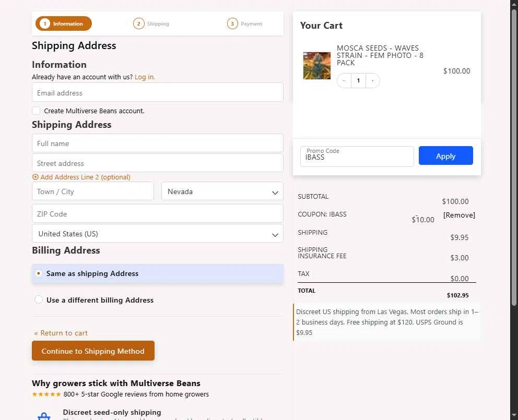This screenshot has width=518, height=420.
Task: Open the Nevada state dropdown
Action: point(222,191)
